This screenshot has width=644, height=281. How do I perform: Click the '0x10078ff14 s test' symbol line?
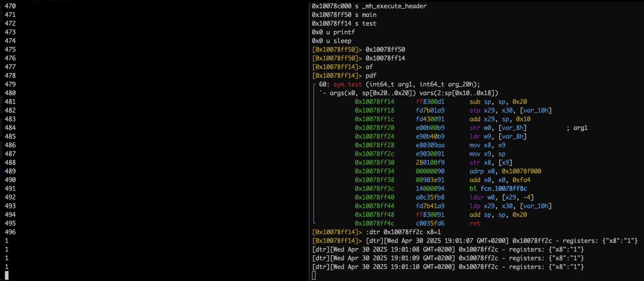point(344,23)
